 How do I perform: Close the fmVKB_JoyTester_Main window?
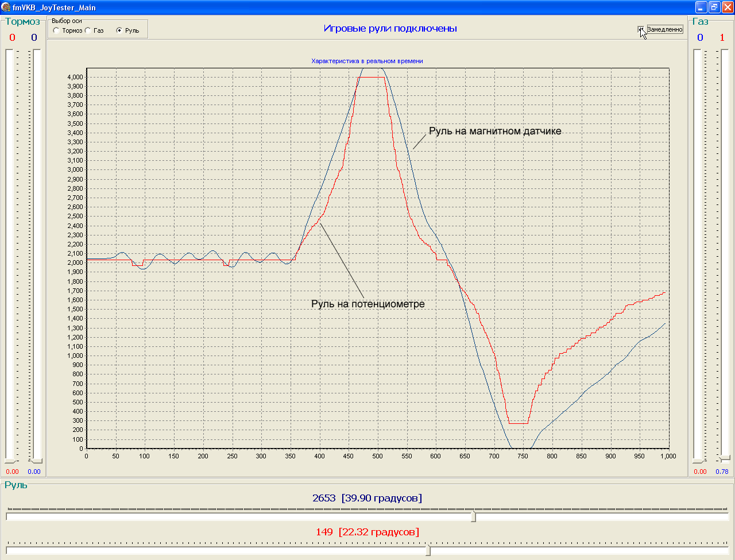pyautogui.click(x=727, y=7)
